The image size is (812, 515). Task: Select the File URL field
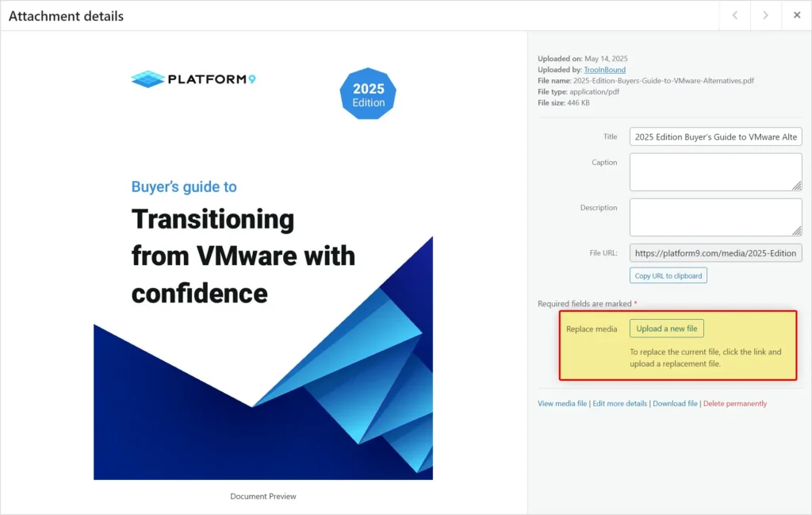pos(716,253)
